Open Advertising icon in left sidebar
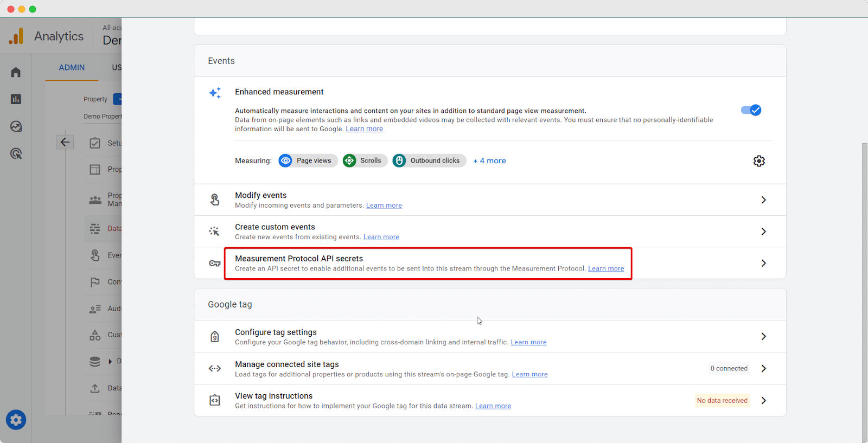 [16, 153]
